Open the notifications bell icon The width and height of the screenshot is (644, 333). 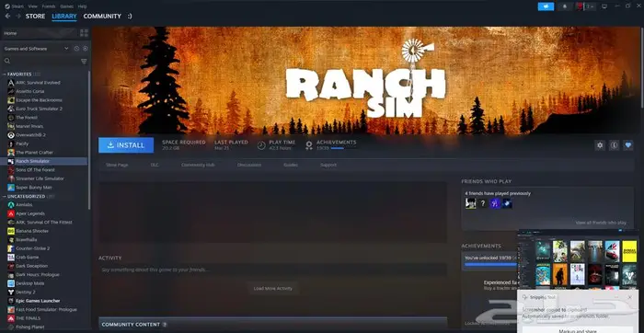click(x=565, y=6)
